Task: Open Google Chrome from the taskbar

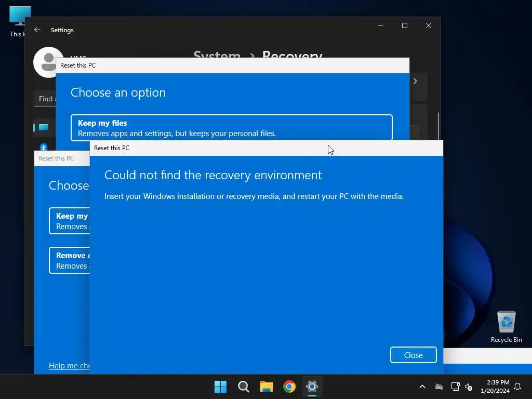Action: pos(289,387)
